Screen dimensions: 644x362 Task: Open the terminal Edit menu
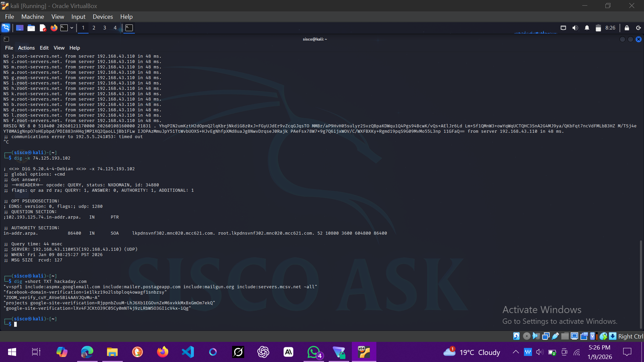click(x=44, y=48)
